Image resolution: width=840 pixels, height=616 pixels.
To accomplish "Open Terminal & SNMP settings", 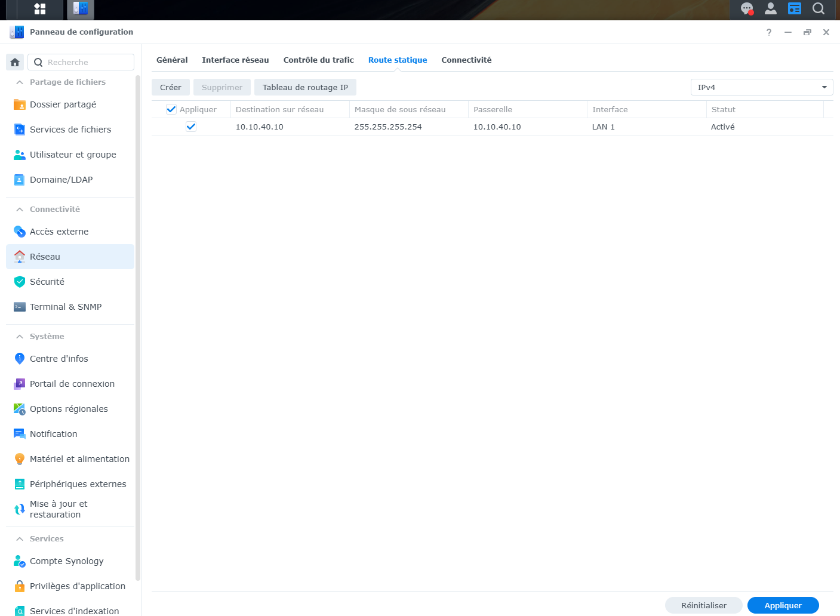I will [66, 307].
